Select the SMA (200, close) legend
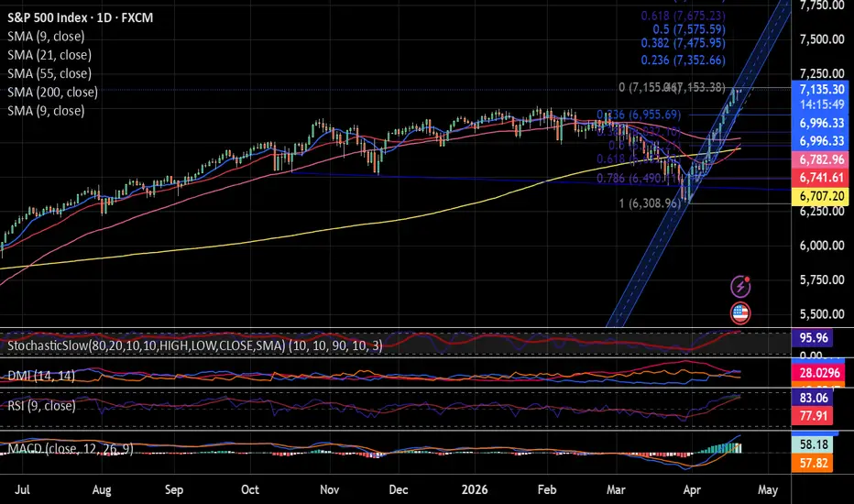The height and width of the screenshot is (504, 854). (x=53, y=92)
